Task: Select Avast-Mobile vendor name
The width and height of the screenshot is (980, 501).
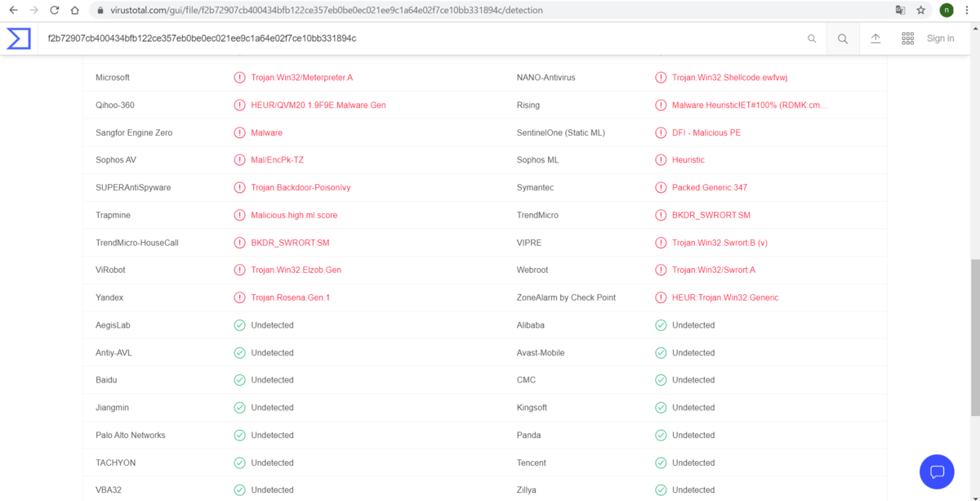Action: click(x=541, y=353)
